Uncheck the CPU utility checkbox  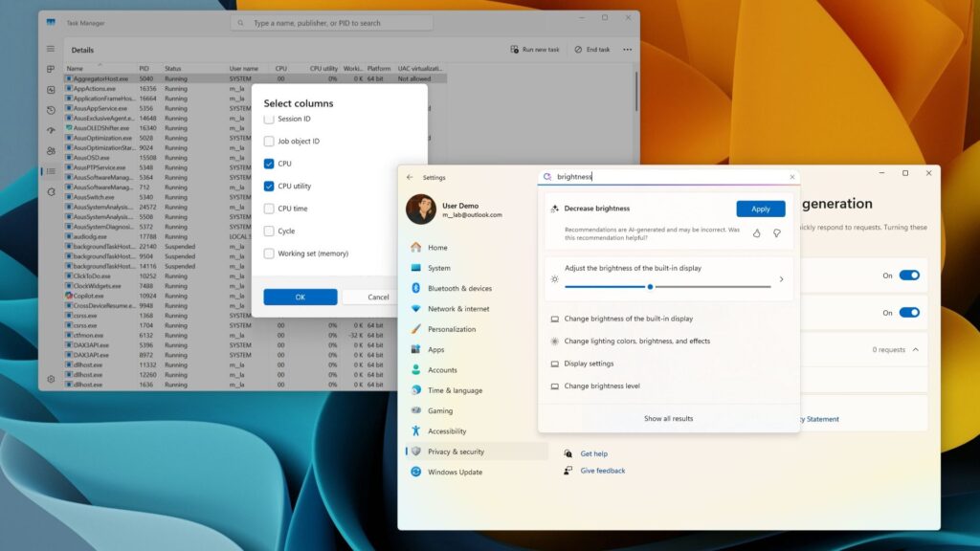269,187
